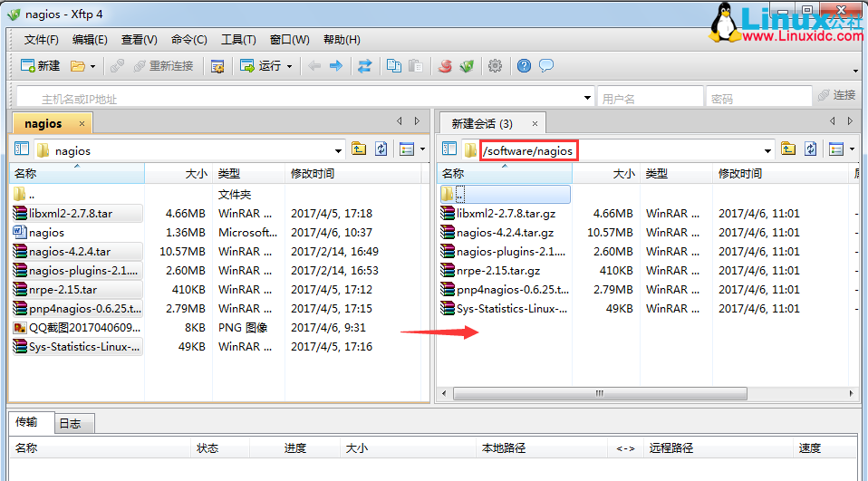Click the green Xftp icon in toolbar
This screenshot has width=868, height=481.
pos(467,66)
